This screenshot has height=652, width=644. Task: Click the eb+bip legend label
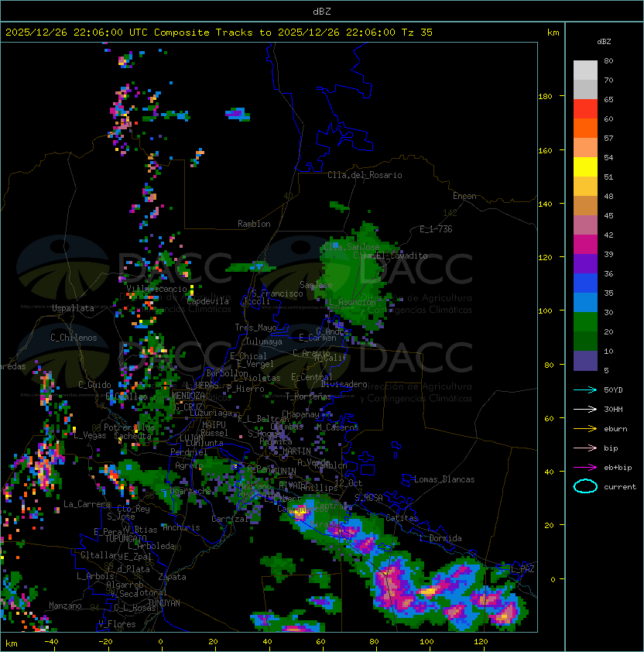618,468
